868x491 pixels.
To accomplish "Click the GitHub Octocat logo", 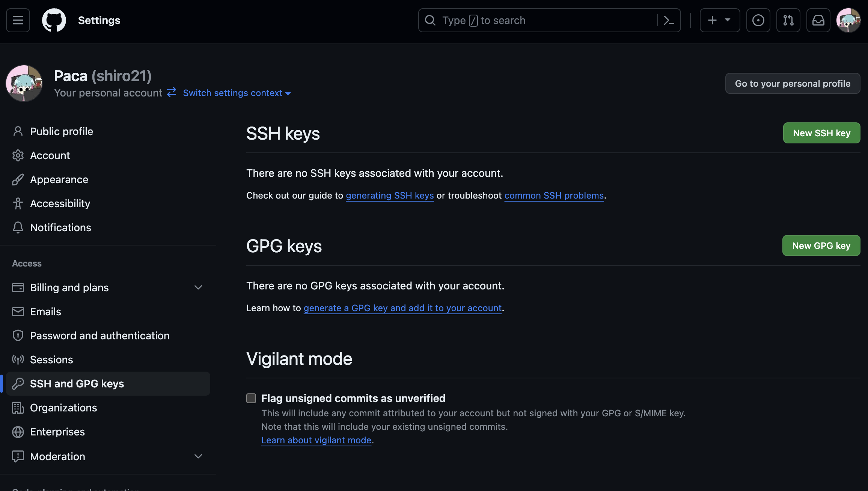I will click(54, 20).
